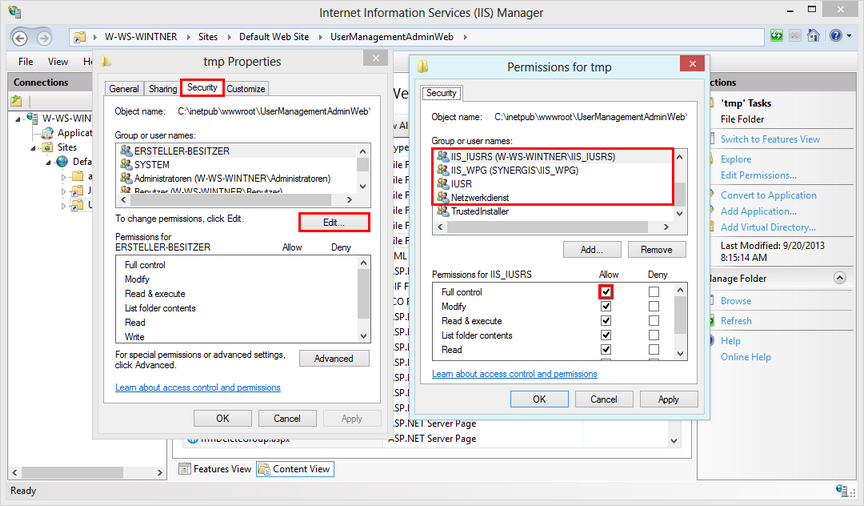
Task: Click the ERSTELLER-BESITZER user group icon
Action: click(x=126, y=150)
